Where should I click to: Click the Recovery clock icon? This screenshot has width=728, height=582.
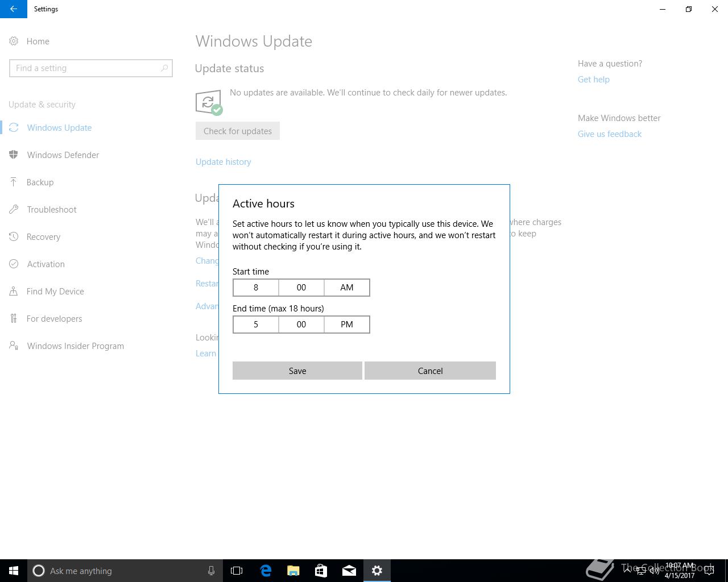click(x=14, y=236)
